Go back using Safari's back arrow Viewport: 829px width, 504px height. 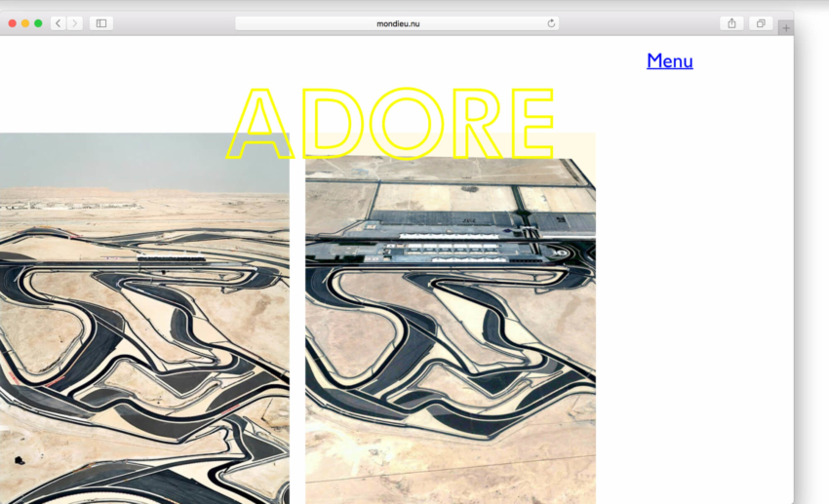(59, 23)
